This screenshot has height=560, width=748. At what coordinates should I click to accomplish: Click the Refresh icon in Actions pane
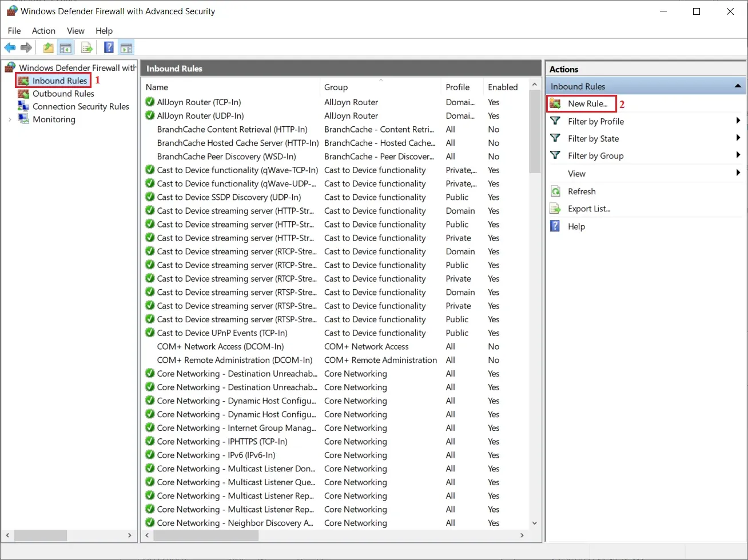point(555,191)
